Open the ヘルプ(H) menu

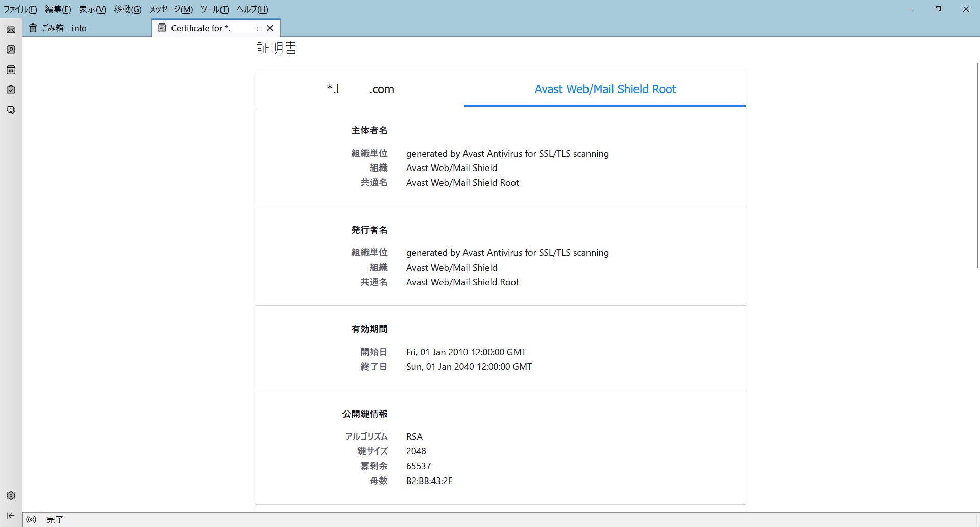(252, 9)
